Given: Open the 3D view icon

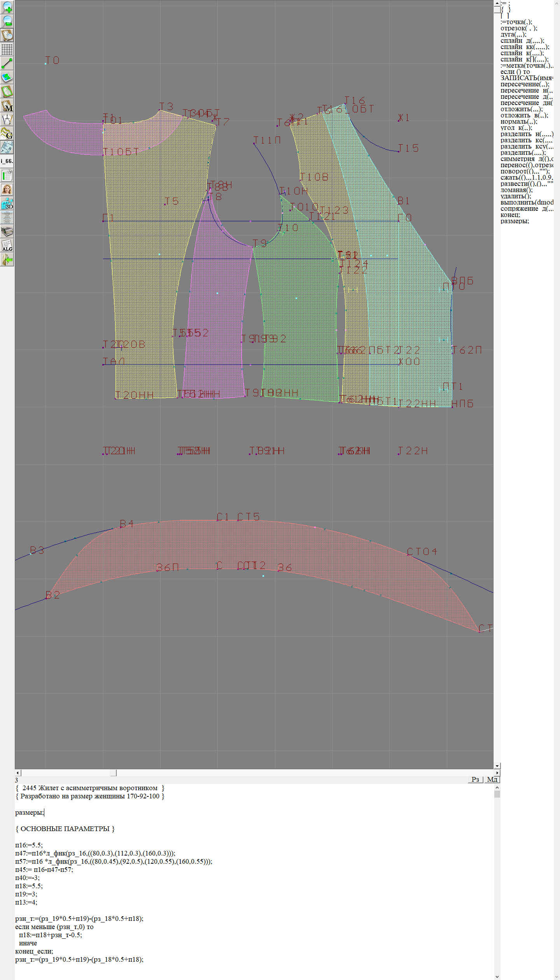Looking at the screenshot, I should pyautogui.click(x=7, y=203).
